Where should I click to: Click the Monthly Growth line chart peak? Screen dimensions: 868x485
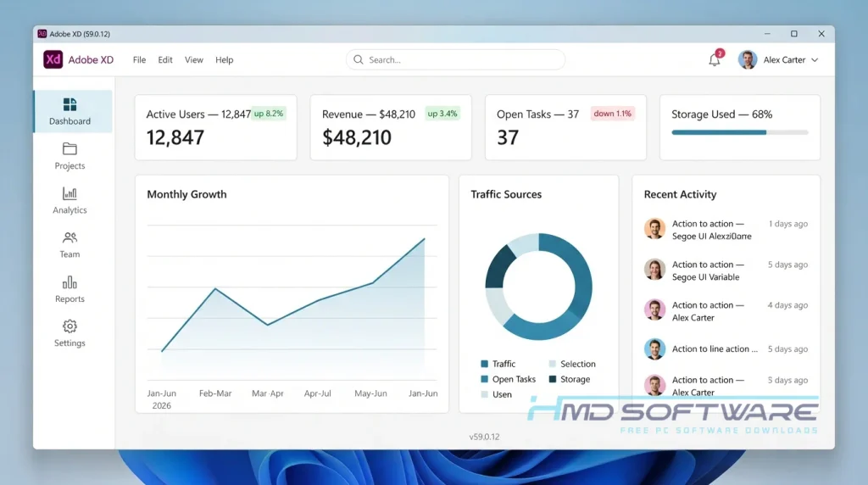[x=424, y=238]
